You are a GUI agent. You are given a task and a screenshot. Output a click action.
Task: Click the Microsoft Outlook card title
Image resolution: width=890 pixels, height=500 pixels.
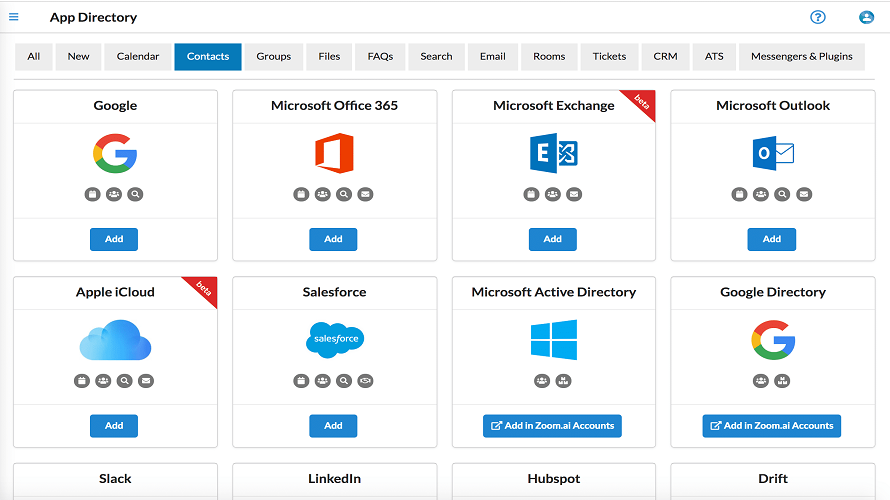click(773, 106)
